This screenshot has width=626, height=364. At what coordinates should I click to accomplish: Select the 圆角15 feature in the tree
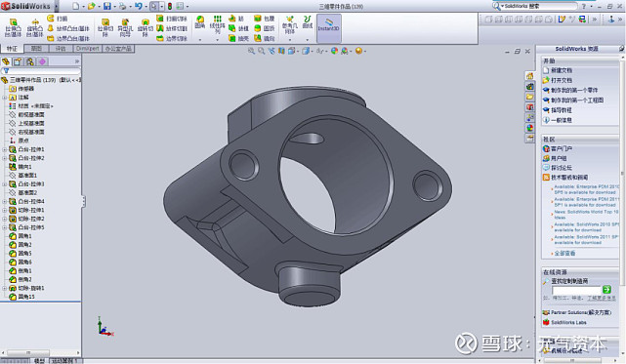click(x=21, y=297)
